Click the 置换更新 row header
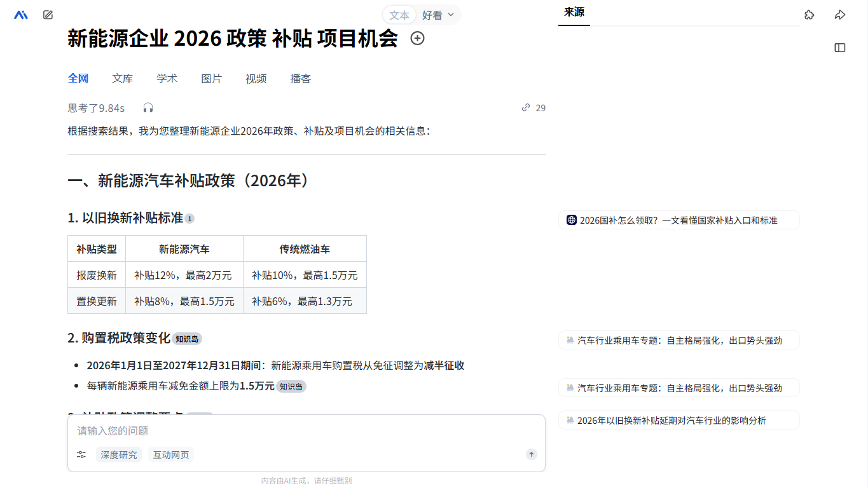Image resolution: width=868 pixels, height=488 pixels. (97, 301)
